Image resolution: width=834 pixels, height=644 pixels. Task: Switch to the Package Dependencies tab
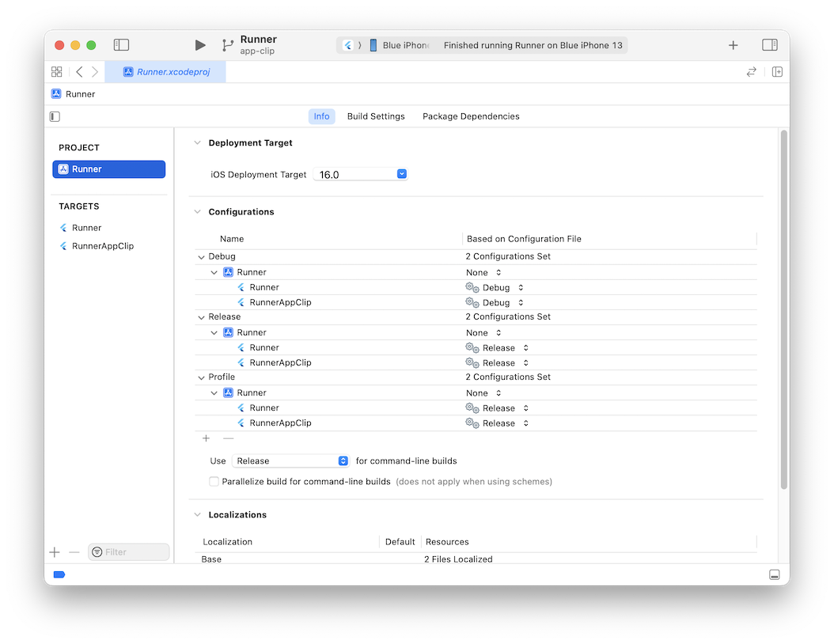tap(471, 116)
